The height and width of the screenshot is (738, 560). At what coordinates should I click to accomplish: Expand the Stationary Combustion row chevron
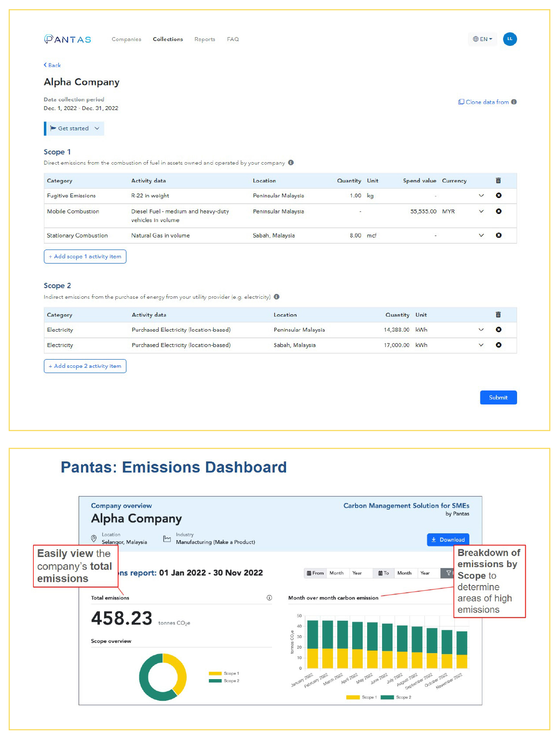(x=481, y=236)
